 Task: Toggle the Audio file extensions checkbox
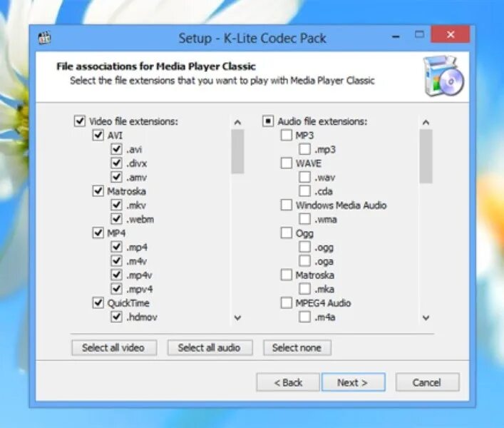tap(268, 121)
